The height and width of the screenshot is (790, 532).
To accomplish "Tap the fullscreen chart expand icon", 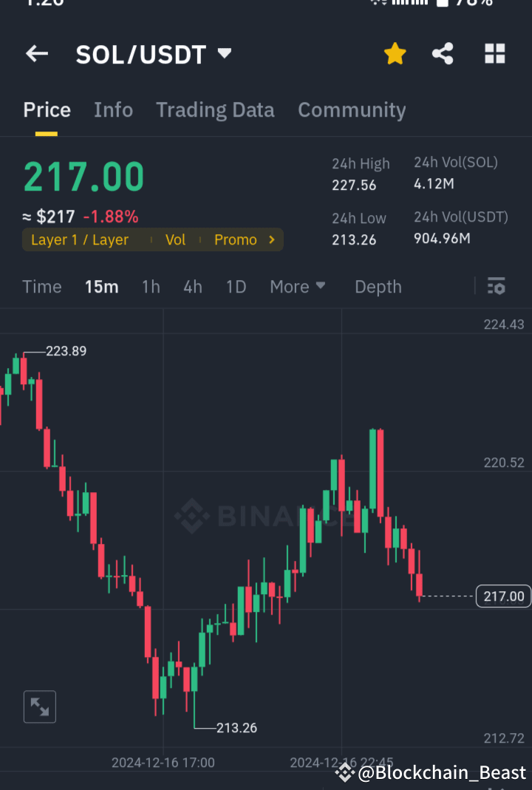I will coord(39,706).
